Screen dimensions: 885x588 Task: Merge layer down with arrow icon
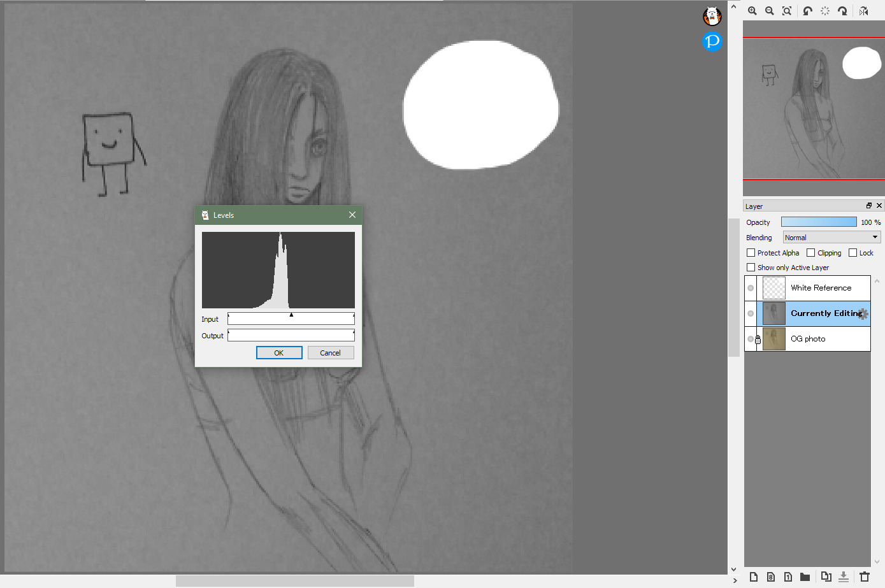coord(844,577)
